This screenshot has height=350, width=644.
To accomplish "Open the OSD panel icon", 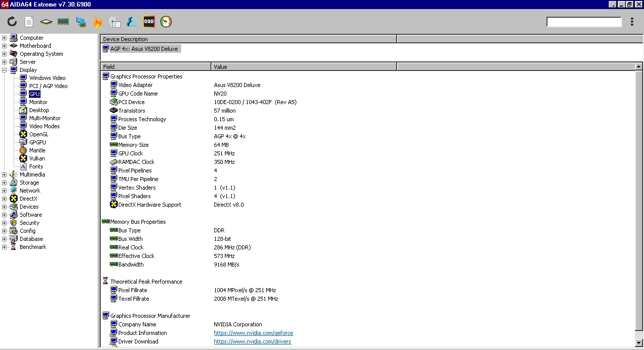I will pos(149,22).
